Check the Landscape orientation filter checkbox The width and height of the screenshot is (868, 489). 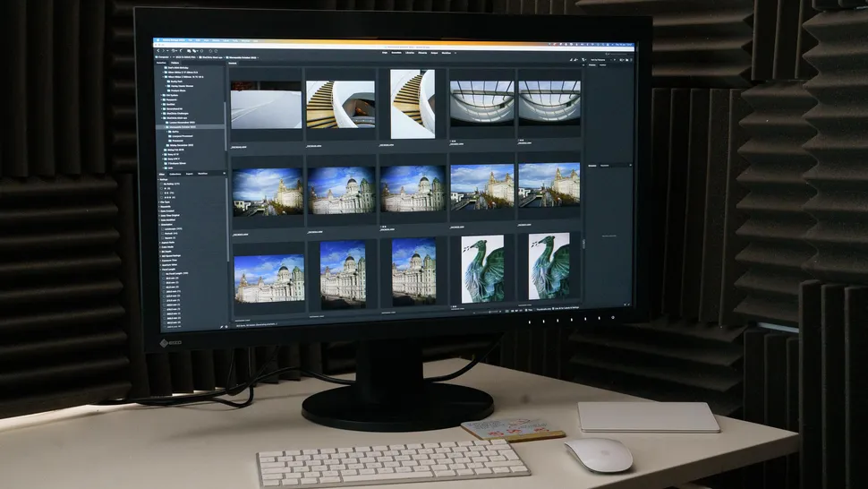click(162, 228)
